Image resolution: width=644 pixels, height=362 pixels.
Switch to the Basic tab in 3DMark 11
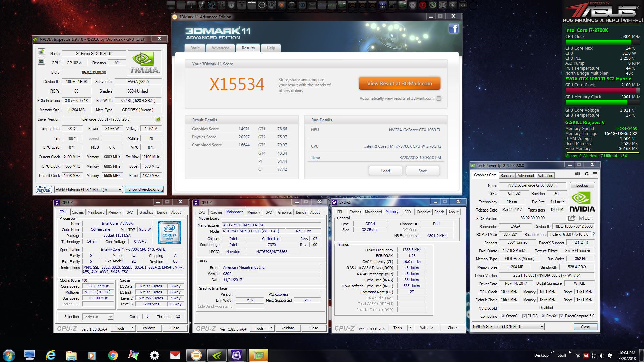[x=195, y=48]
